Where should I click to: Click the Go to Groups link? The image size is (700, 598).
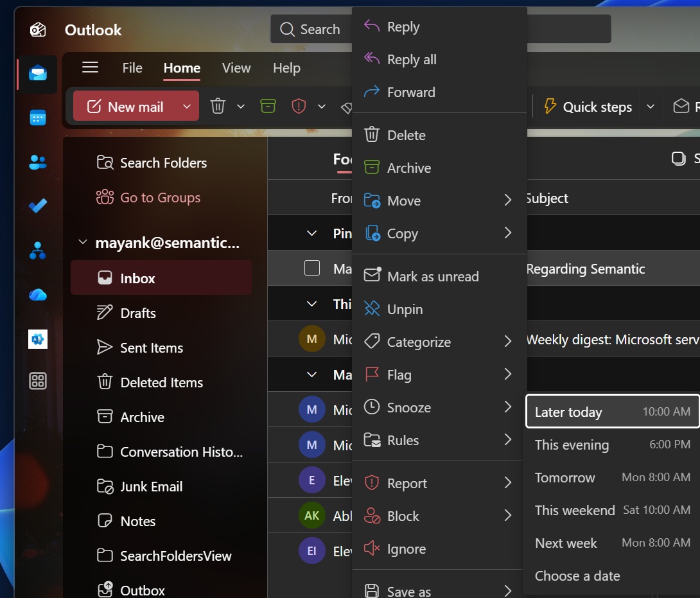point(161,197)
